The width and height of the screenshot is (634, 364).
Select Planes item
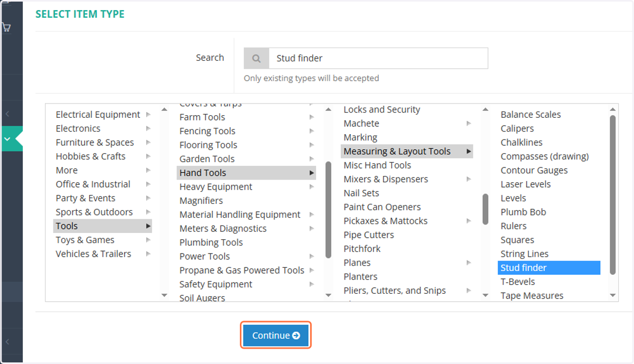click(x=357, y=263)
